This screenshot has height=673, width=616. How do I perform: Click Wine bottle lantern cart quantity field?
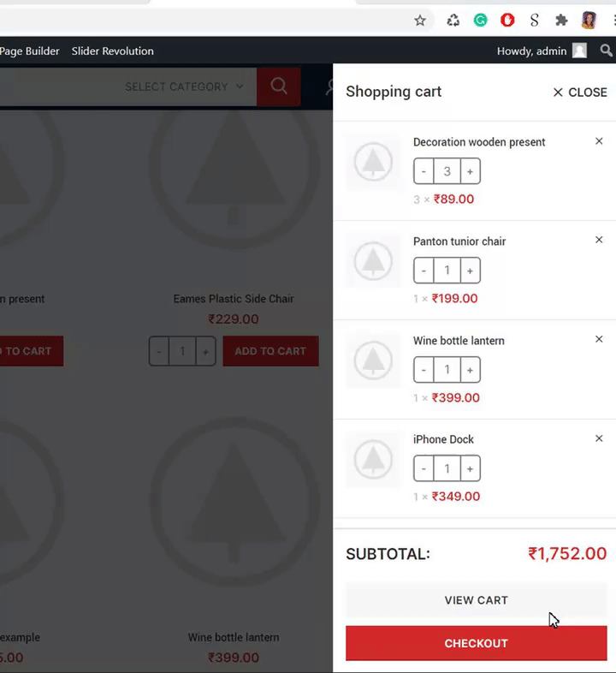point(447,370)
